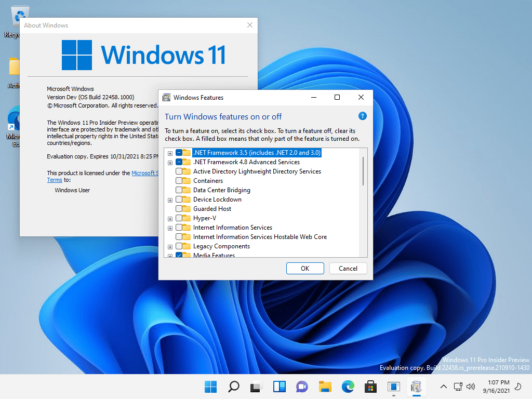The width and height of the screenshot is (532, 399).
Task: Enable the Data Center Bridging checkbox
Action: tap(179, 190)
